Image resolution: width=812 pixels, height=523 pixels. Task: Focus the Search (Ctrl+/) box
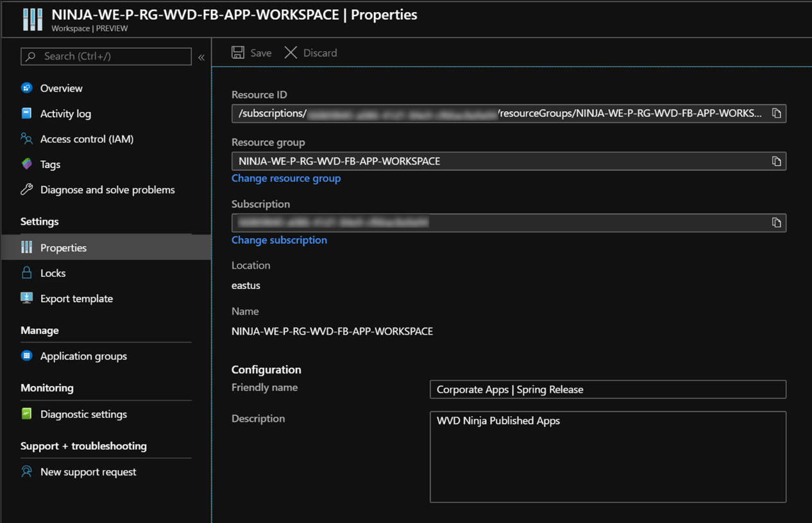pos(106,56)
